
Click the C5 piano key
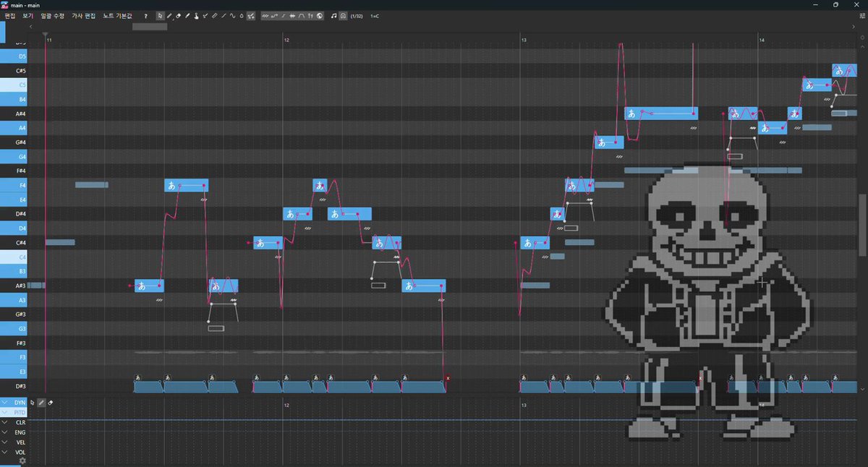[13, 85]
